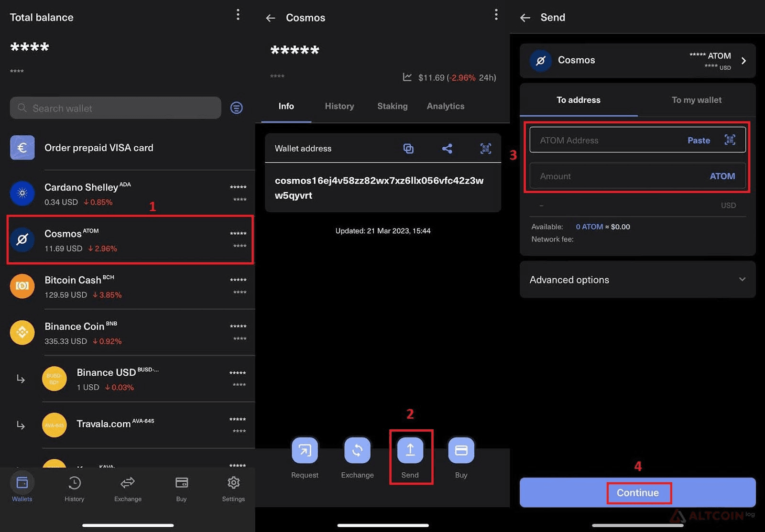This screenshot has height=532, width=765.
Task: Click the Search wallet field
Action: coord(116,108)
